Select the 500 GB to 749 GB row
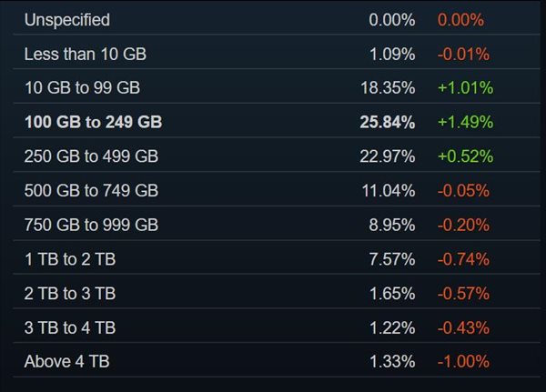 click(91, 191)
